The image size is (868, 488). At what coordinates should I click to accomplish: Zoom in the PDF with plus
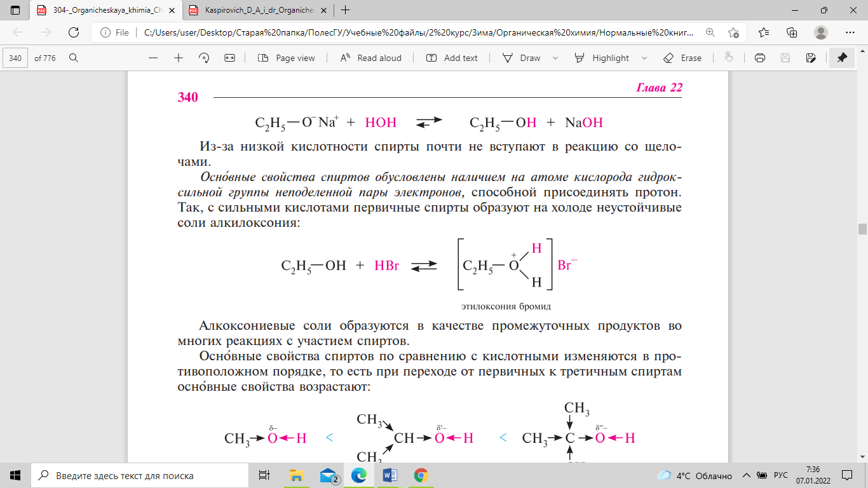coord(179,58)
